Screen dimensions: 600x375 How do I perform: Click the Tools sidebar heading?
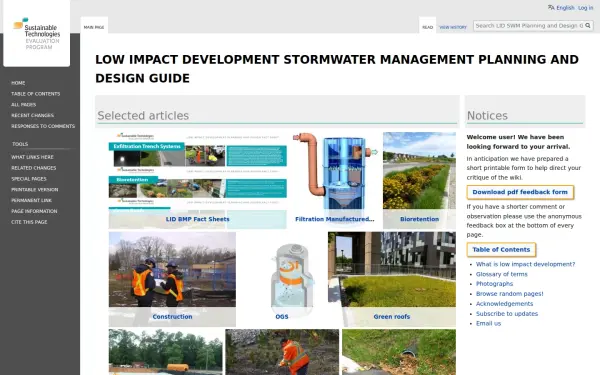point(20,144)
